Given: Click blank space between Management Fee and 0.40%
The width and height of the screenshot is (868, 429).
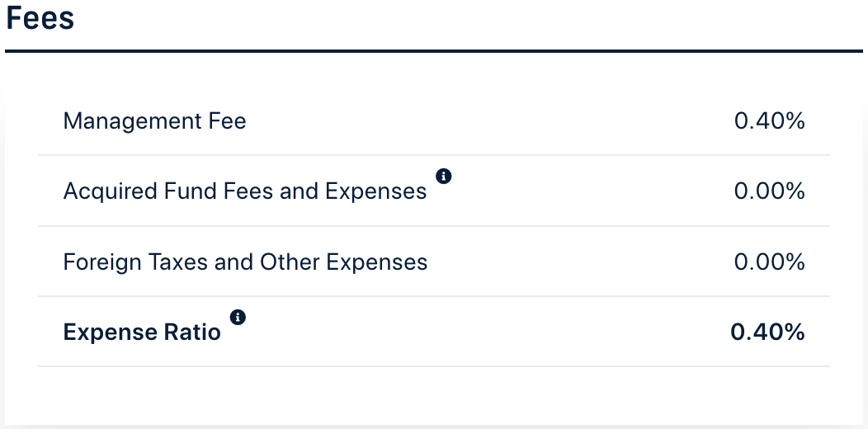Looking at the screenshot, I should tap(487, 121).
